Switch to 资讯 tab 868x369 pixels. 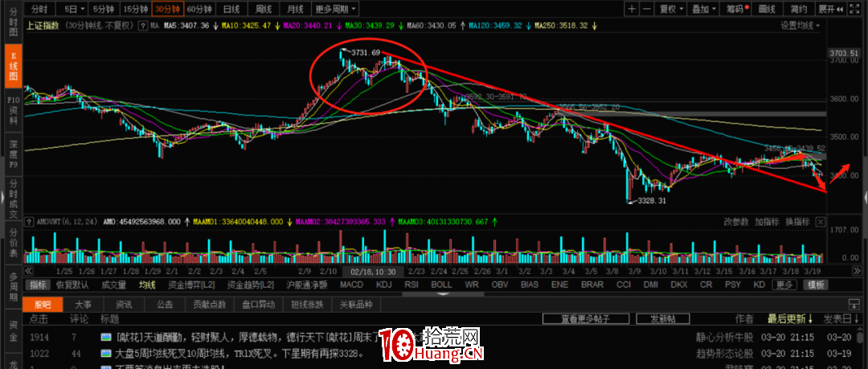point(124,304)
